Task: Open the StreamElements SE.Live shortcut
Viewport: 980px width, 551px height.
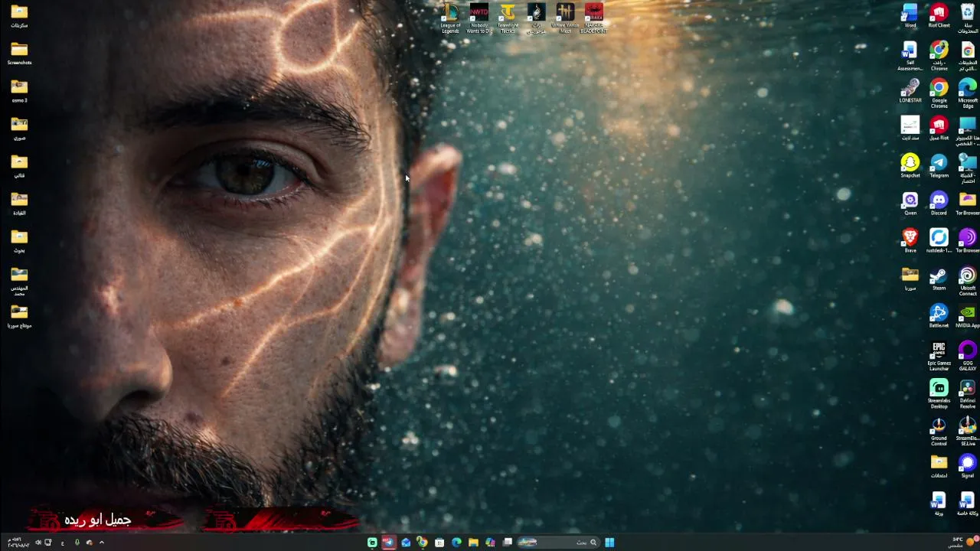Action: [968, 431]
